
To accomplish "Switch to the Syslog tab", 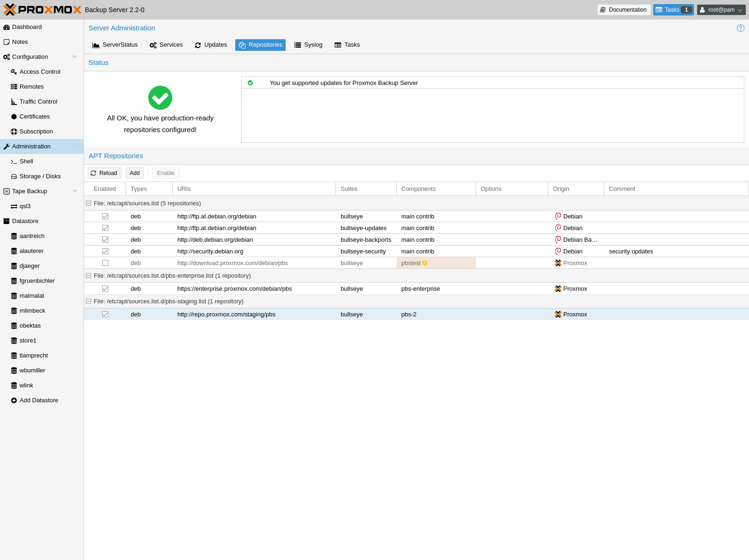I will tap(308, 45).
